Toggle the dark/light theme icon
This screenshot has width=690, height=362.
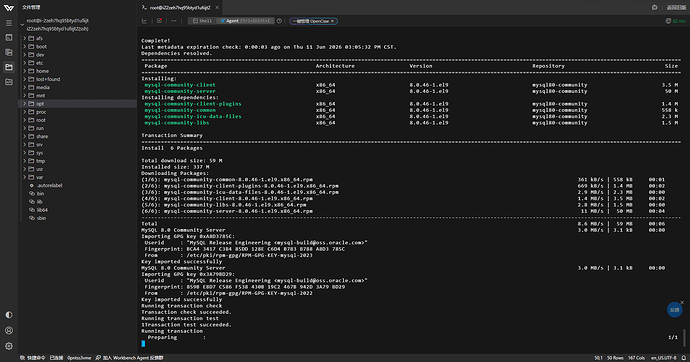[9, 315]
